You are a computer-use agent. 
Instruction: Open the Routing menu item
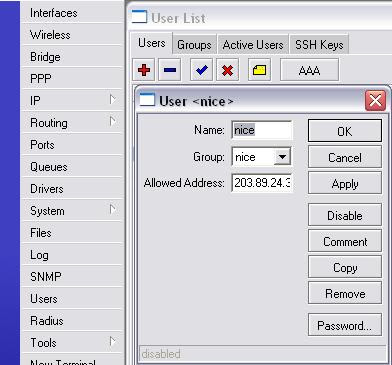(72, 122)
